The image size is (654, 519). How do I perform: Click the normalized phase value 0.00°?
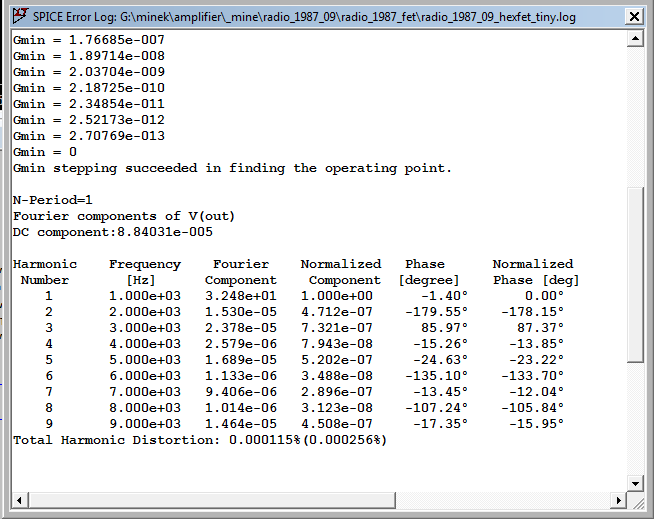tap(544, 296)
